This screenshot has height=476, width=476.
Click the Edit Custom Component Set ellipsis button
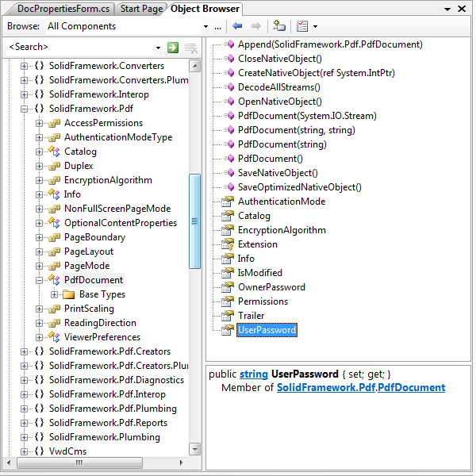tap(217, 27)
